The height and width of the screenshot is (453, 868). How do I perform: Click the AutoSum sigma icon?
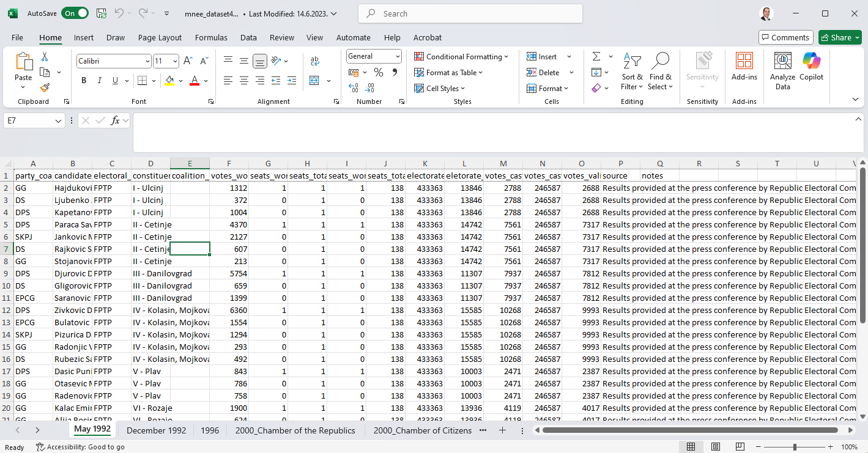click(x=596, y=57)
